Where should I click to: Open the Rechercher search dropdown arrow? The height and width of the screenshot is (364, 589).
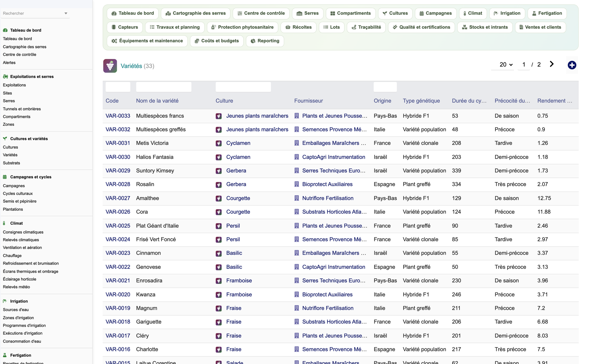(x=66, y=13)
